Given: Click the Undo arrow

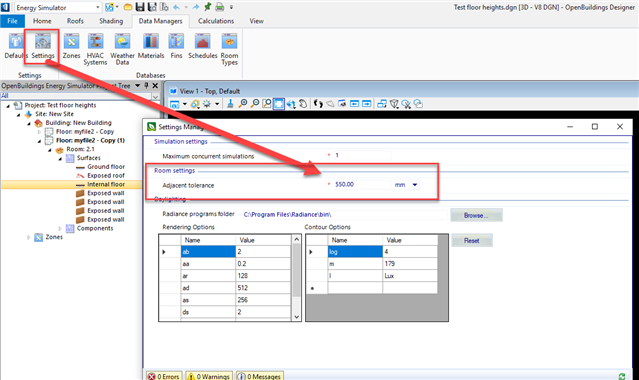Looking at the screenshot, I should pyautogui.click(x=176, y=7).
